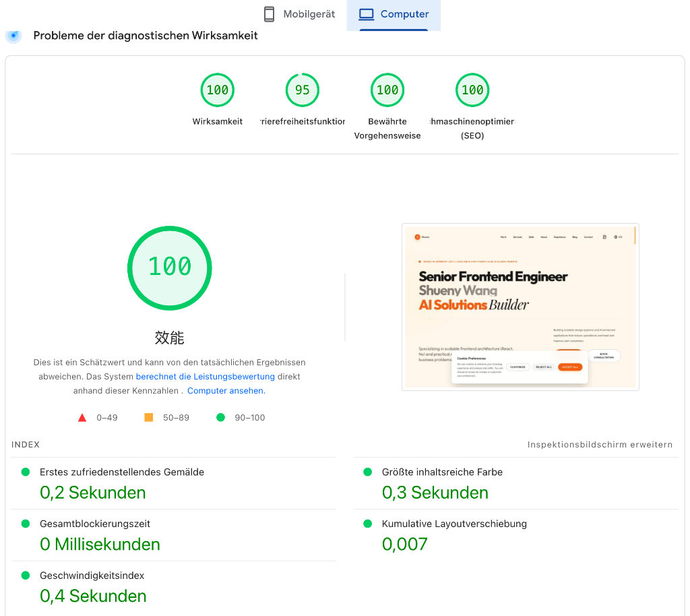Switch to the Mobilgerät tab
The image size is (690, 616).
pyautogui.click(x=299, y=14)
